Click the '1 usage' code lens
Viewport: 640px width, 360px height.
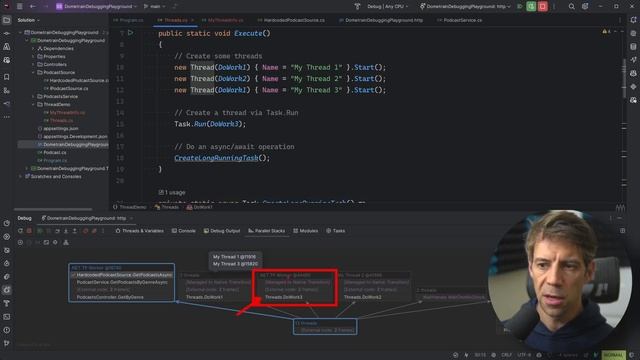point(172,192)
